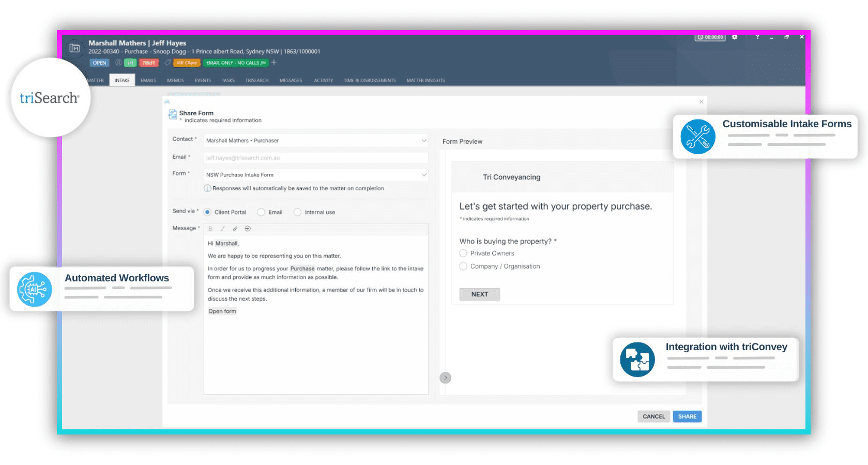Go to the Events tab

203,81
